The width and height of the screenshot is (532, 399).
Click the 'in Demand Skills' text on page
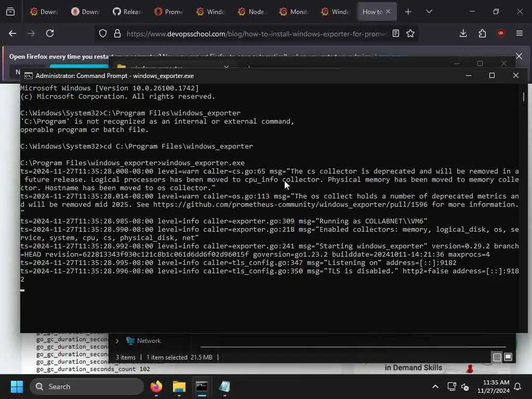pyautogui.click(x=413, y=368)
